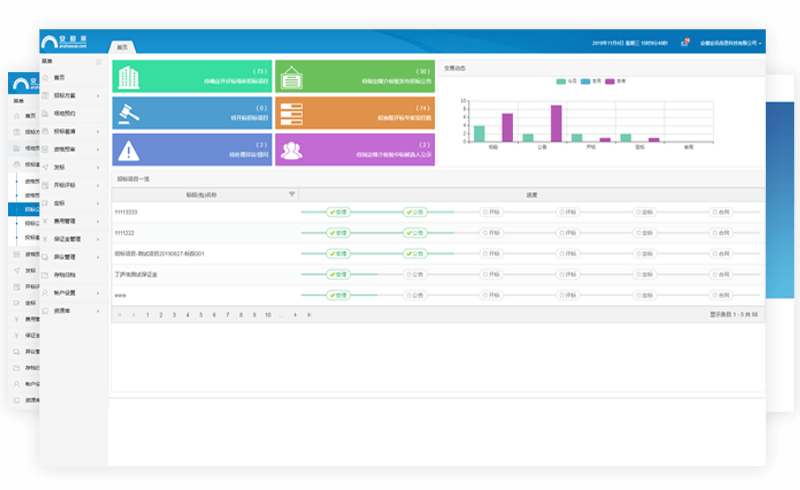Click the purple people icon tile (3)
The width and height of the screenshot is (800, 490).
355,149
